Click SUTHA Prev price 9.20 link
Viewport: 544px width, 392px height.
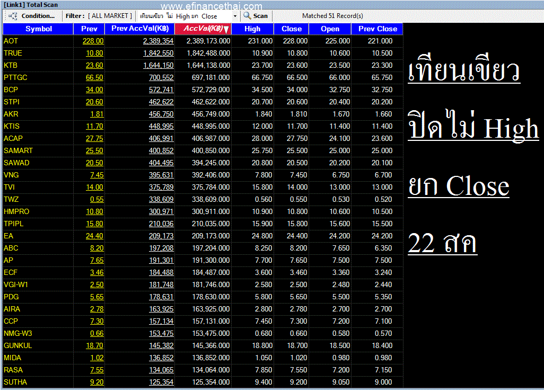point(97,382)
